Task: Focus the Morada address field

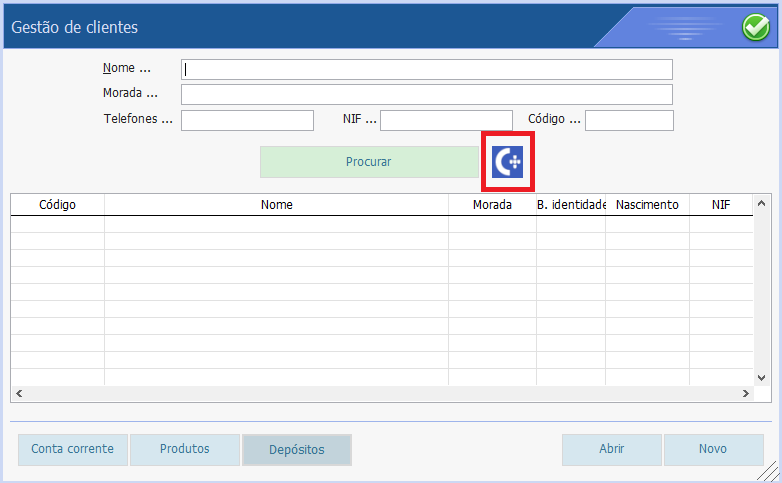Action: tap(426, 95)
